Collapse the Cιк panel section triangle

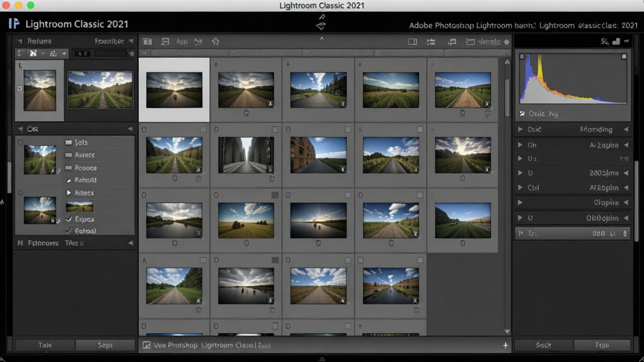coord(20,129)
